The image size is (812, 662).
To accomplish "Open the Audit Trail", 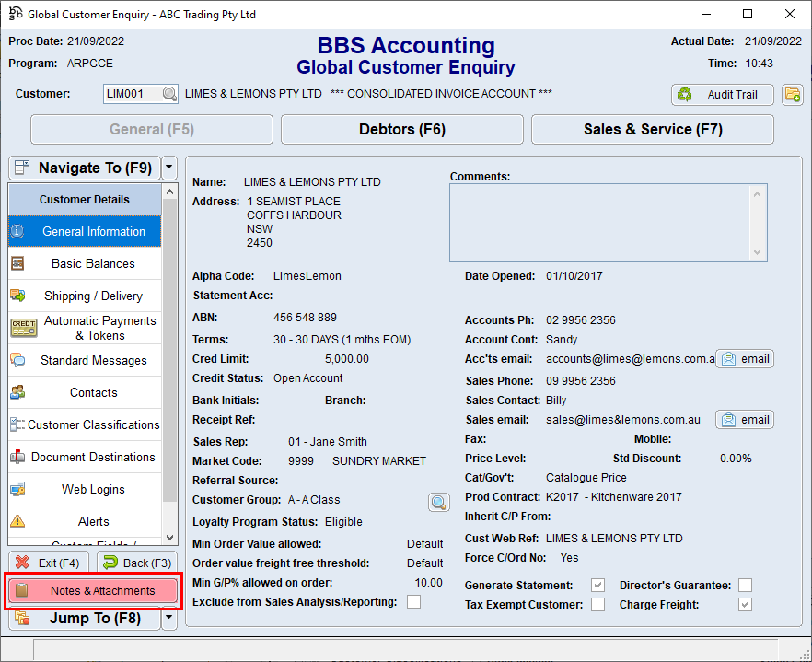I will (x=722, y=95).
